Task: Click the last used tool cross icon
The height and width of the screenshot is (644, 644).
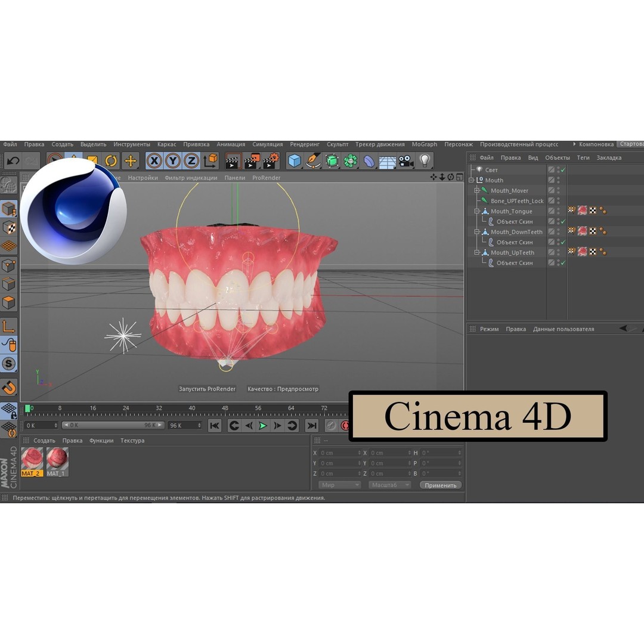Action: pos(130,160)
